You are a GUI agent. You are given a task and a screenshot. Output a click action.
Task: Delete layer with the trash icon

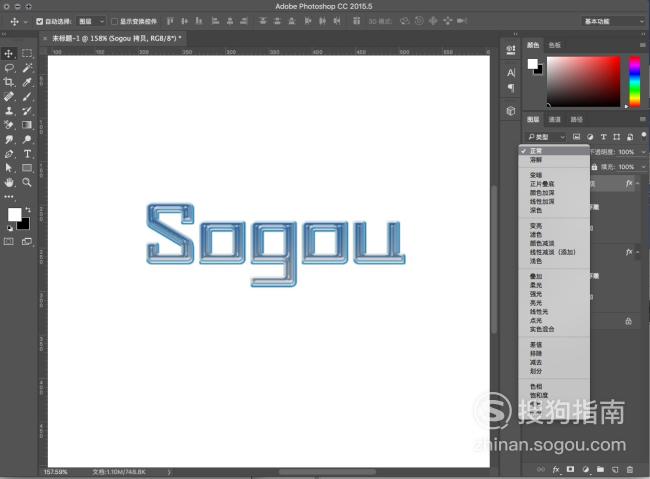coord(630,469)
